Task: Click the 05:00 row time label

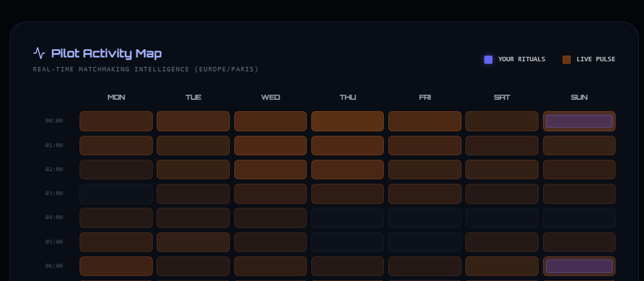Action: [x=54, y=242]
